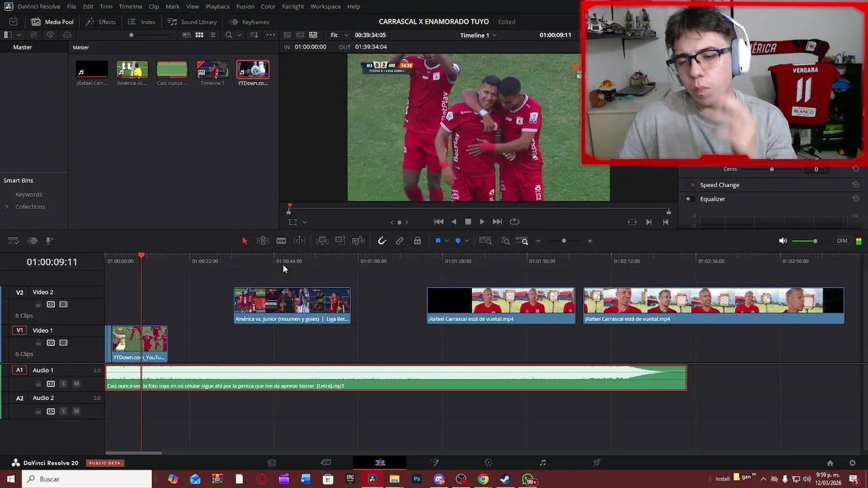Open Timeline View Options icon

point(13,241)
